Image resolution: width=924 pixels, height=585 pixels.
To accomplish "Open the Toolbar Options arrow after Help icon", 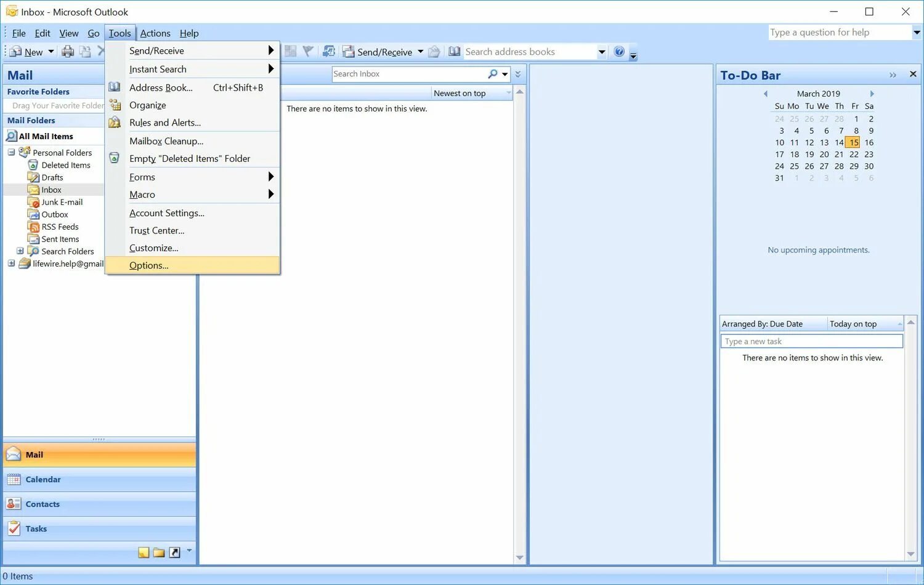I will click(x=633, y=55).
